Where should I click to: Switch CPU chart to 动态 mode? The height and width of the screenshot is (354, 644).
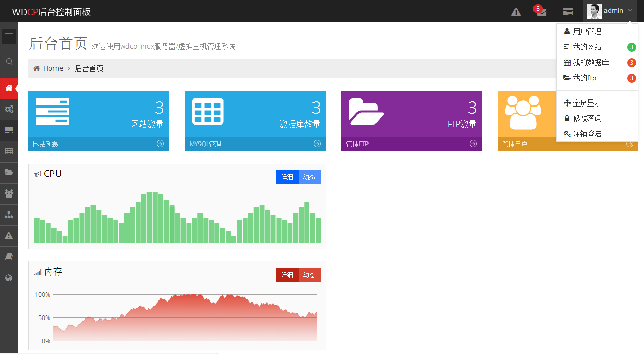point(309,177)
